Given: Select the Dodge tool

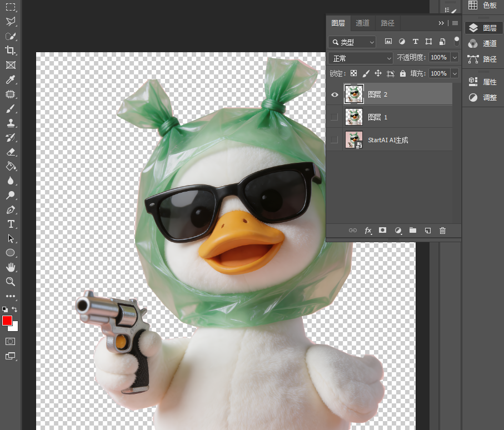Looking at the screenshot, I should click(11, 195).
